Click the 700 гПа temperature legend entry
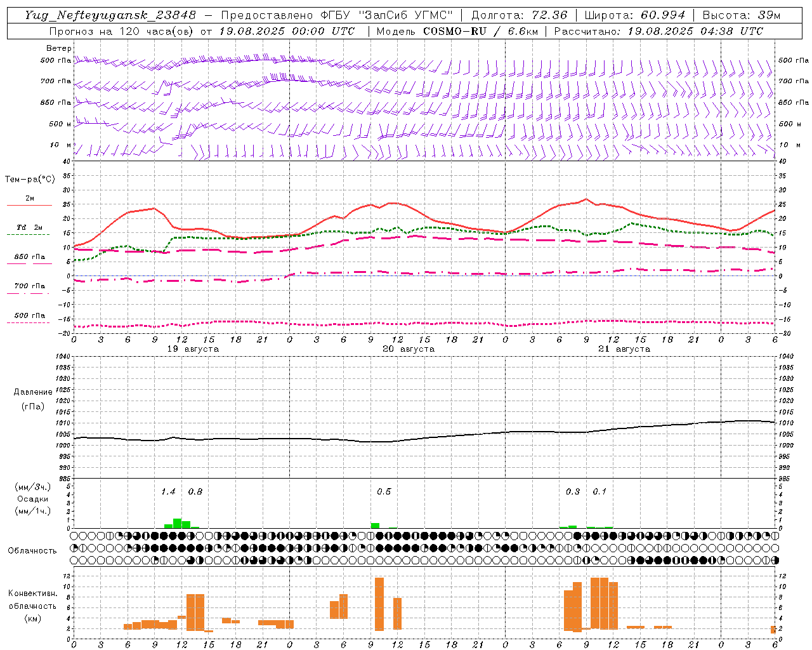 coord(29,286)
